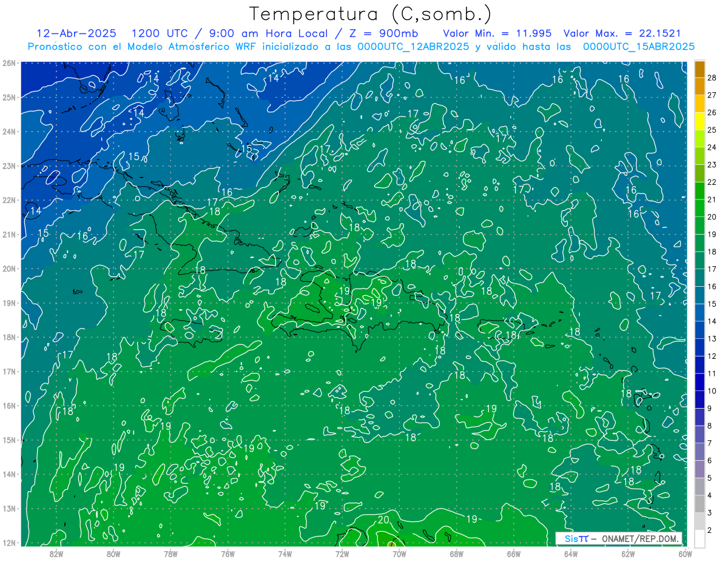The width and height of the screenshot is (728, 562).
Task: Click the "17N" latitude axis label
Action: tap(9, 371)
